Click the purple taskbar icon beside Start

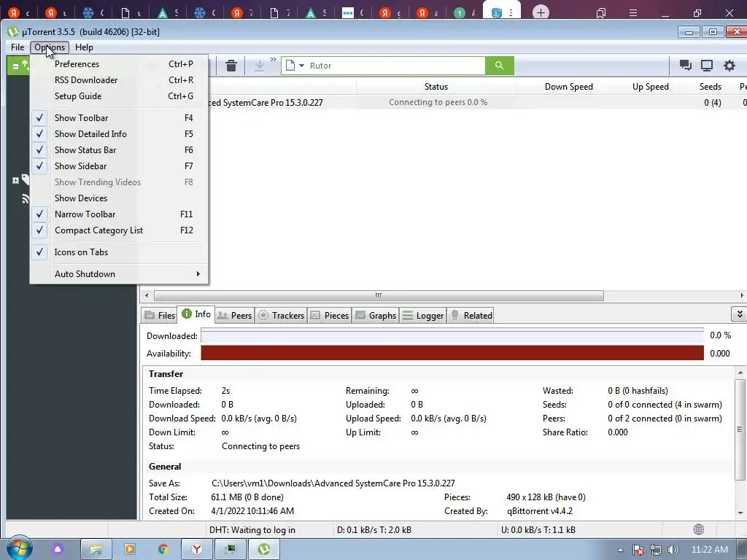58,549
